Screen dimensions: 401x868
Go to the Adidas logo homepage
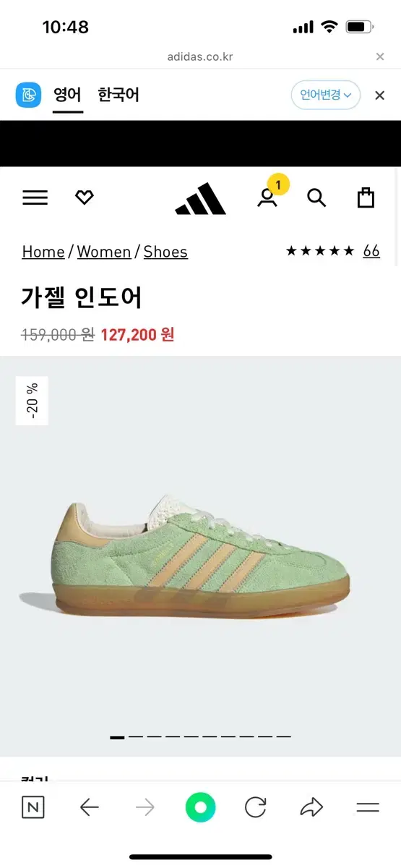(x=200, y=198)
